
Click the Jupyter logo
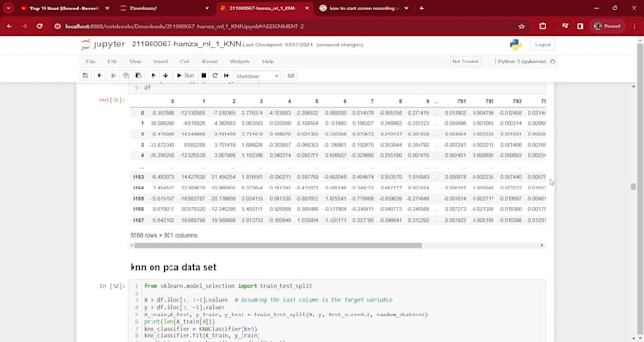(103, 45)
